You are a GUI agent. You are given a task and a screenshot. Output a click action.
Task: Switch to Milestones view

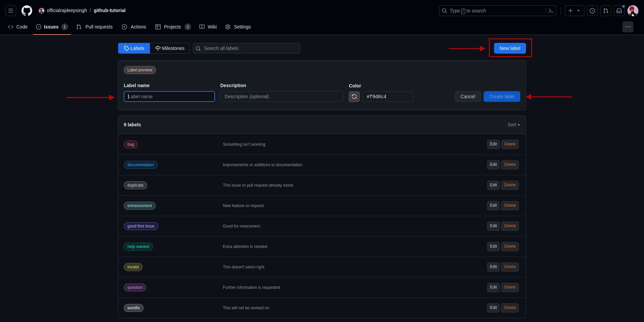[x=170, y=48]
